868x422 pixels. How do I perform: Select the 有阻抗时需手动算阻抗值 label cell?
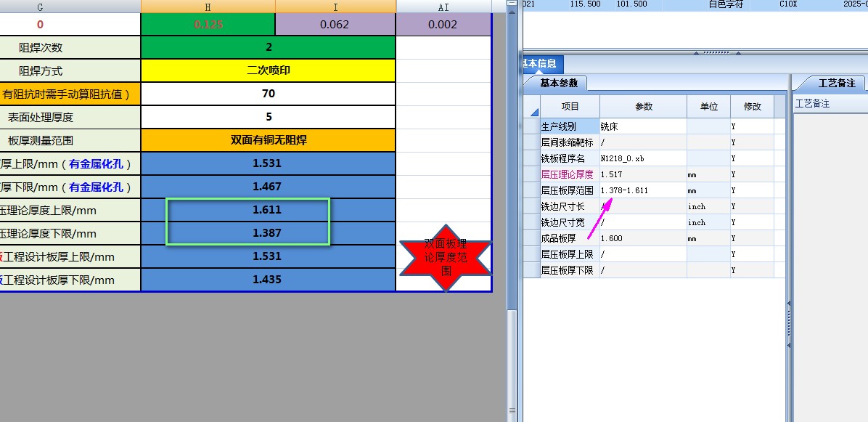click(x=70, y=94)
